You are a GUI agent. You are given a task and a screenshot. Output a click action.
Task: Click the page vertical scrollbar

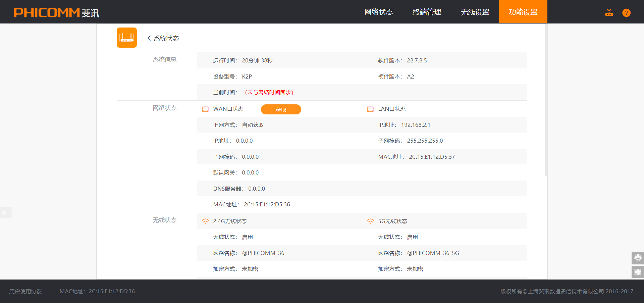[x=546, y=100]
